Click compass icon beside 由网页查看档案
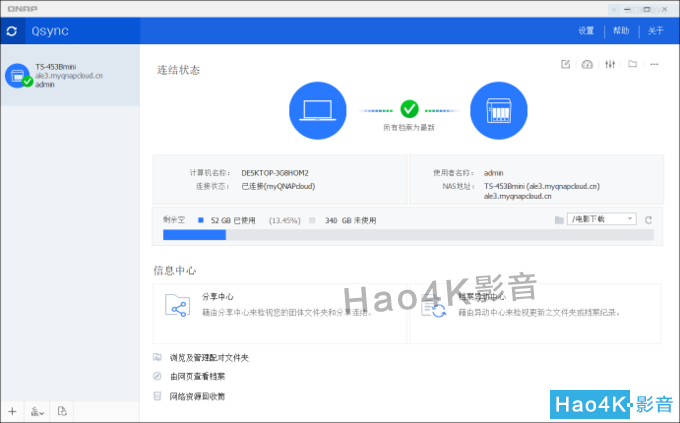Viewport: 680px width, 423px height. coord(157,376)
